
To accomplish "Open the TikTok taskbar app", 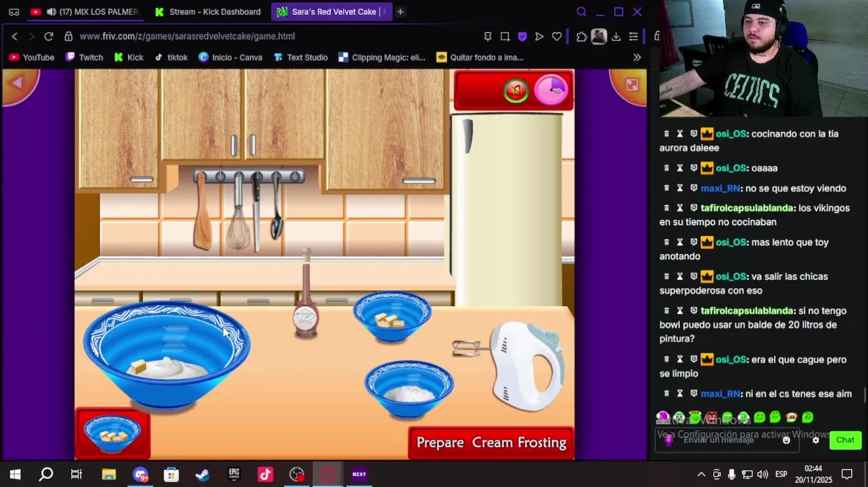I will coord(265,474).
